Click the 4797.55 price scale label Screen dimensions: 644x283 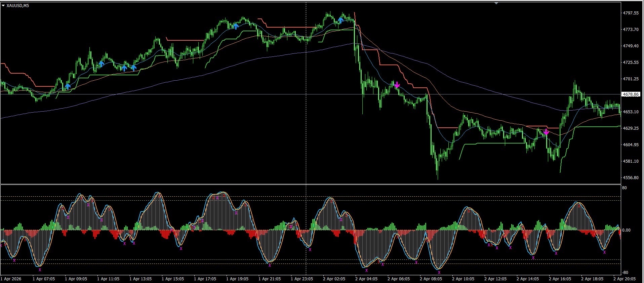click(x=631, y=13)
